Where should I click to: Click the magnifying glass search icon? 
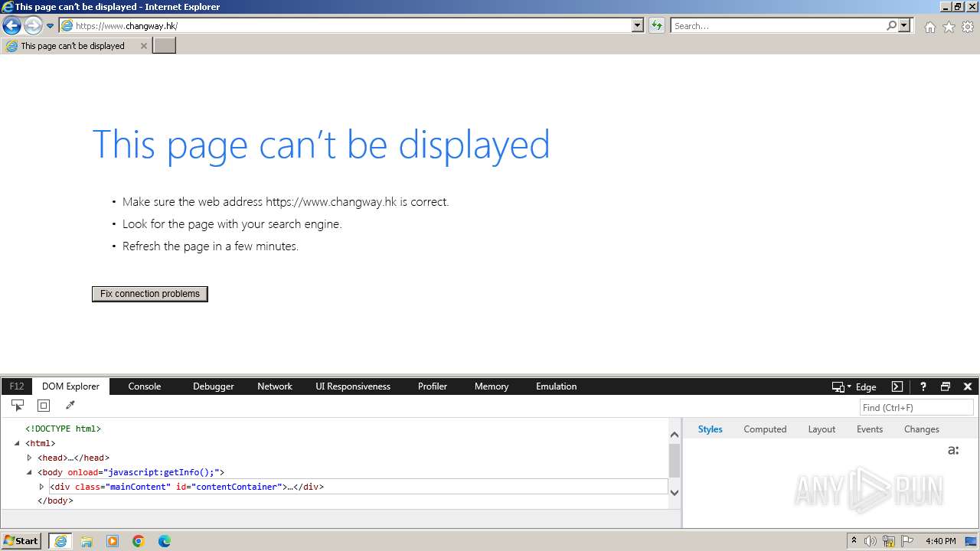(x=891, y=25)
